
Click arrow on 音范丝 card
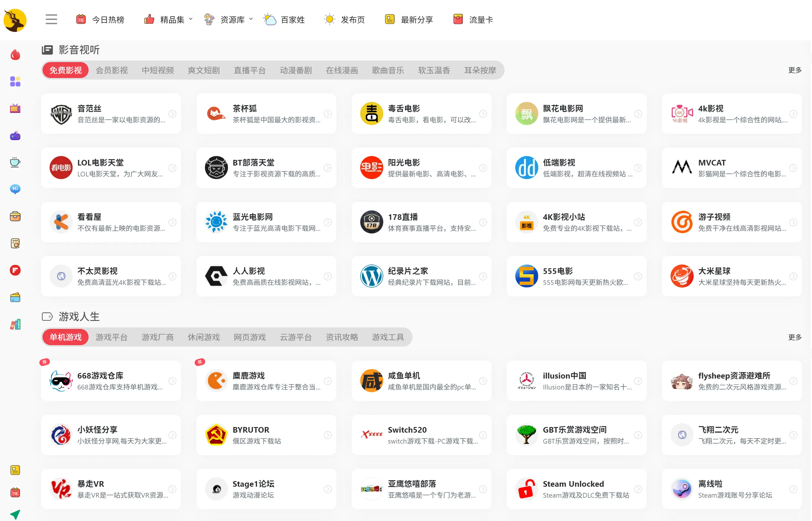click(x=172, y=114)
